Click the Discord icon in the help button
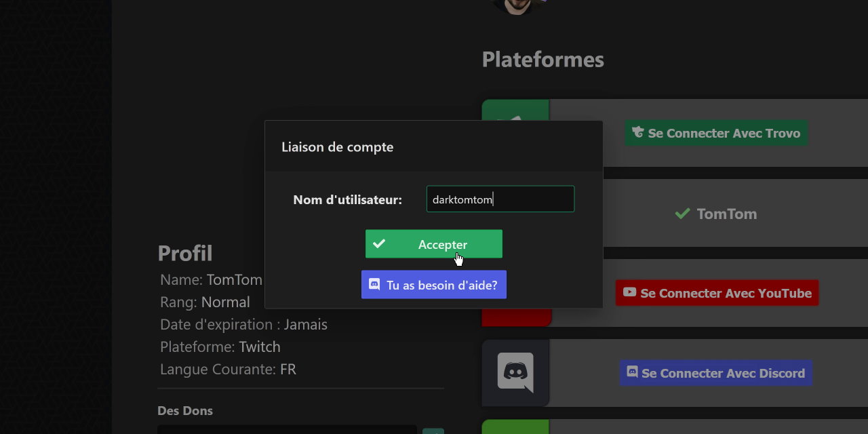 [x=374, y=285]
